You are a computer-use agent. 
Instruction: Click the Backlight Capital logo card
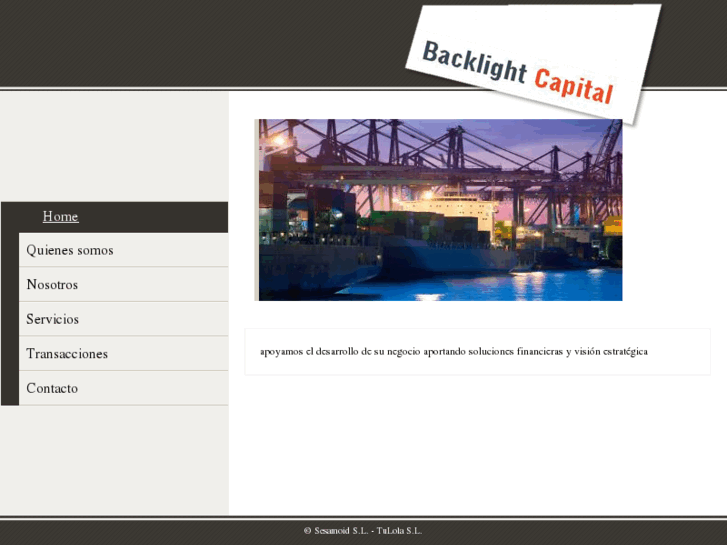tap(533, 64)
